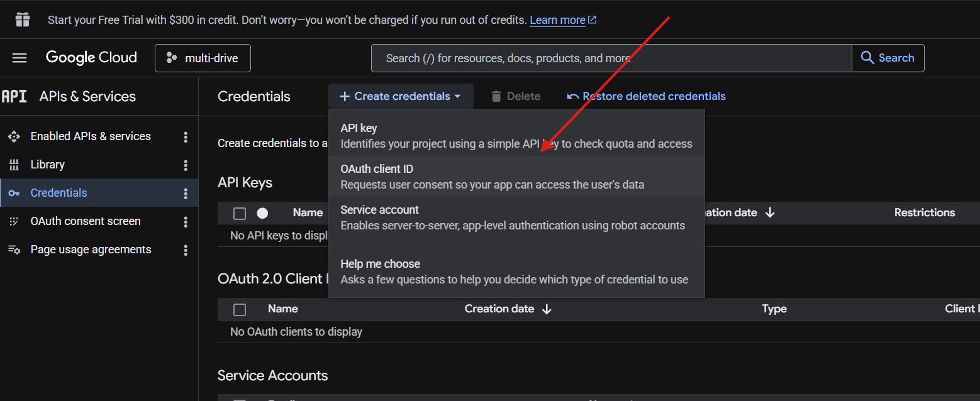Click the restore arrow icon
The width and height of the screenshot is (980, 401).
(x=573, y=97)
